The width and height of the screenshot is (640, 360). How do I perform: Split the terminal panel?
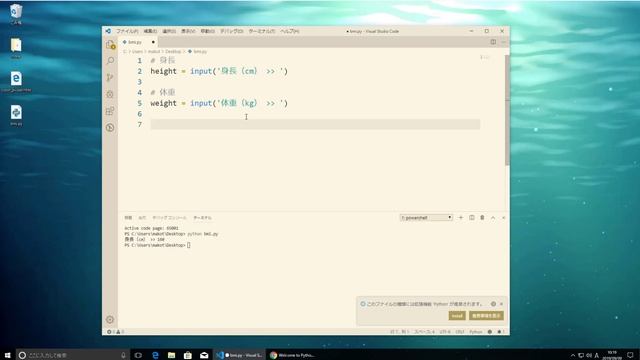471,218
